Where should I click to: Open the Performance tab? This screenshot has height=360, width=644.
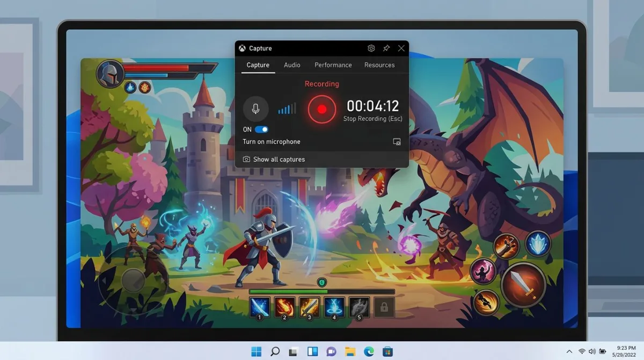333,65
